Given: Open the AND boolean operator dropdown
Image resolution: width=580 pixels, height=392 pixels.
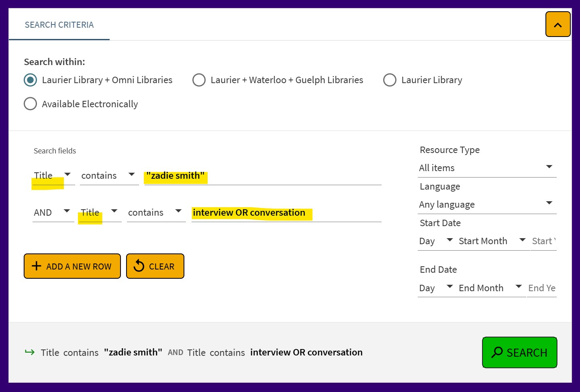Looking at the screenshot, I should [53, 212].
